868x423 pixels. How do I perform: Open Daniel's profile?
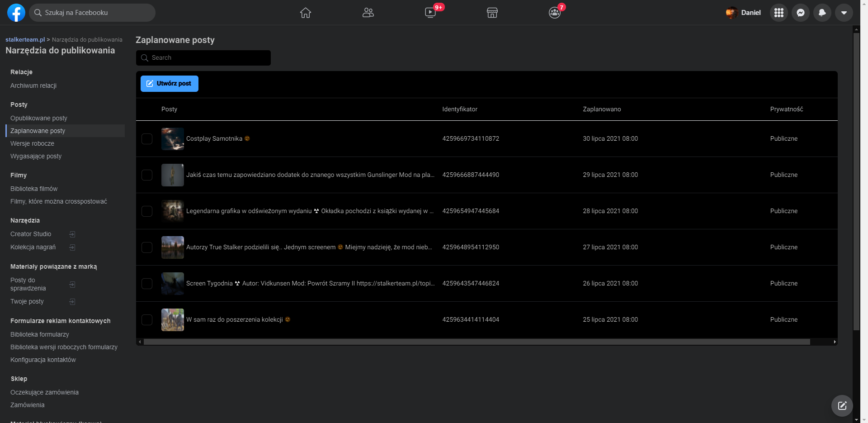coord(744,13)
